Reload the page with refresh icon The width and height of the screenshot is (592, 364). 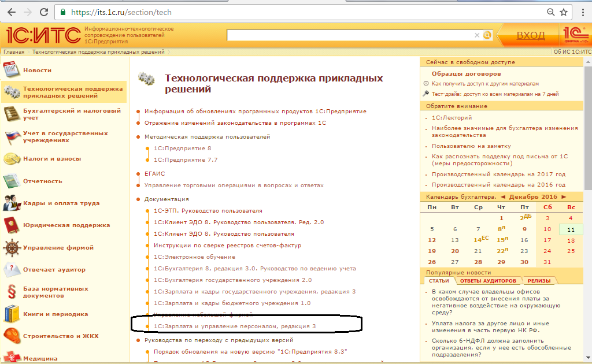tap(44, 13)
